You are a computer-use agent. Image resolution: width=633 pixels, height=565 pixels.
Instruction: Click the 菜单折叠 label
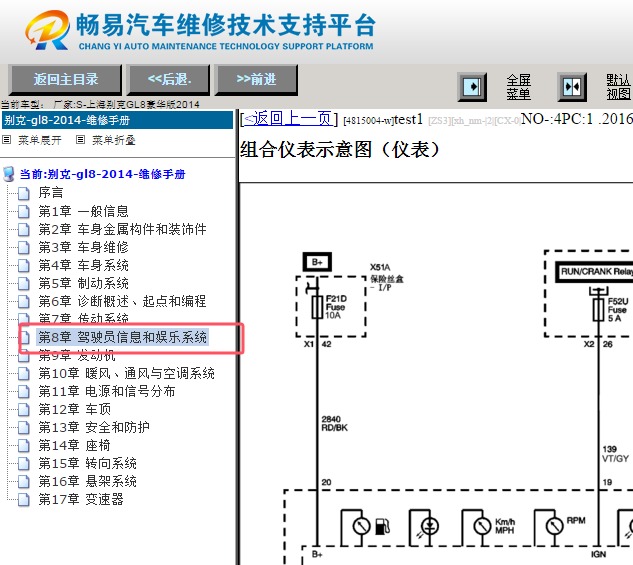click(114, 140)
